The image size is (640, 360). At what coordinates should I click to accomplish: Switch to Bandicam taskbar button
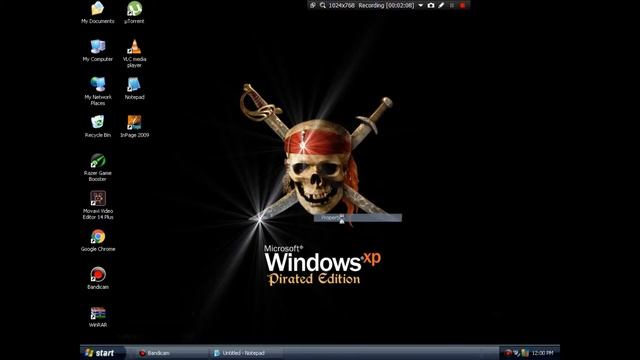[x=171, y=353]
